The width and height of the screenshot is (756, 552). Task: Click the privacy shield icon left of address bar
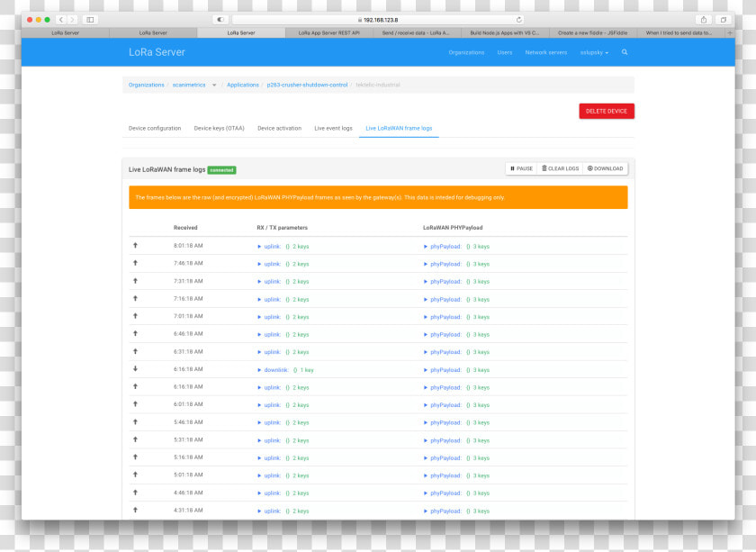click(220, 20)
